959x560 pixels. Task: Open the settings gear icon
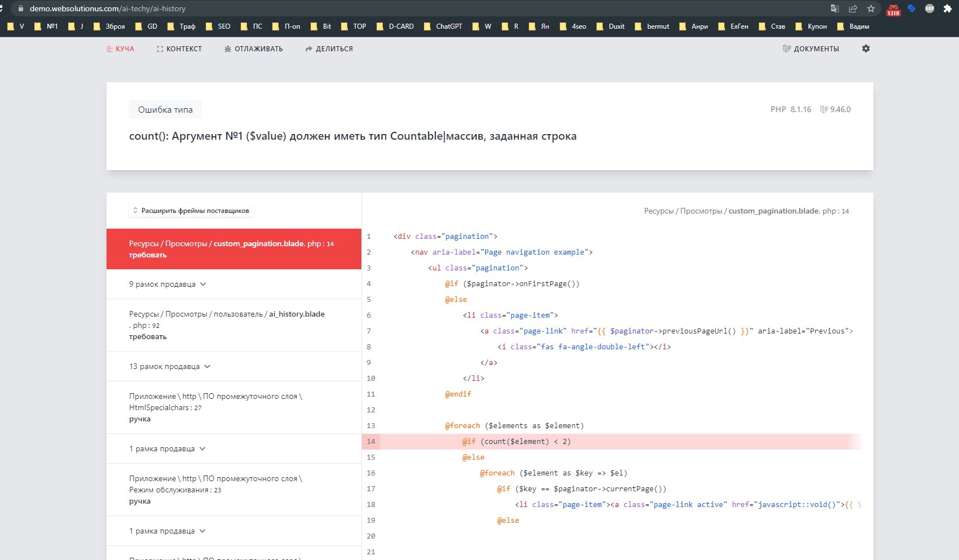(x=866, y=49)
